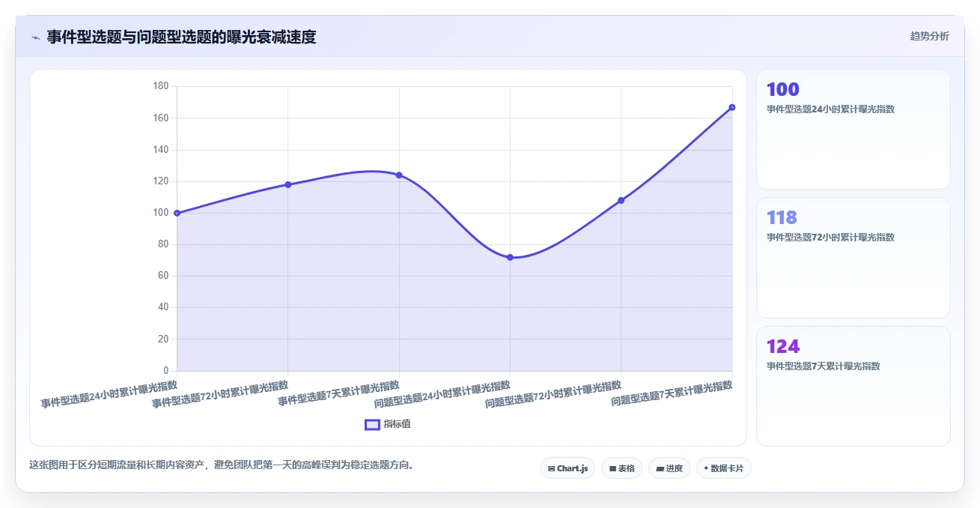Select the data point for 问题型选题72小时累计曝光指数
Image resolution: width=980 pixels, height=508 pixels.
(x=621, y=200)
